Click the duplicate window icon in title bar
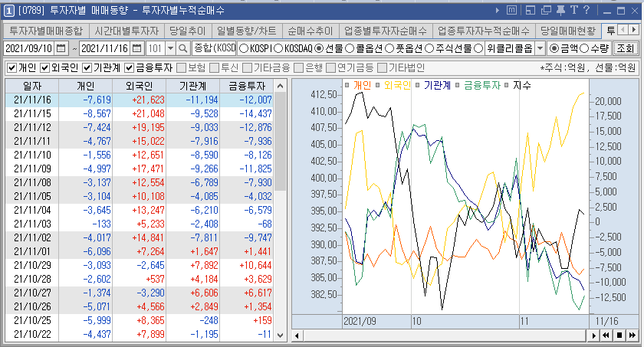The height and width of the screenshot is (347, 644). tap(546, 10)
